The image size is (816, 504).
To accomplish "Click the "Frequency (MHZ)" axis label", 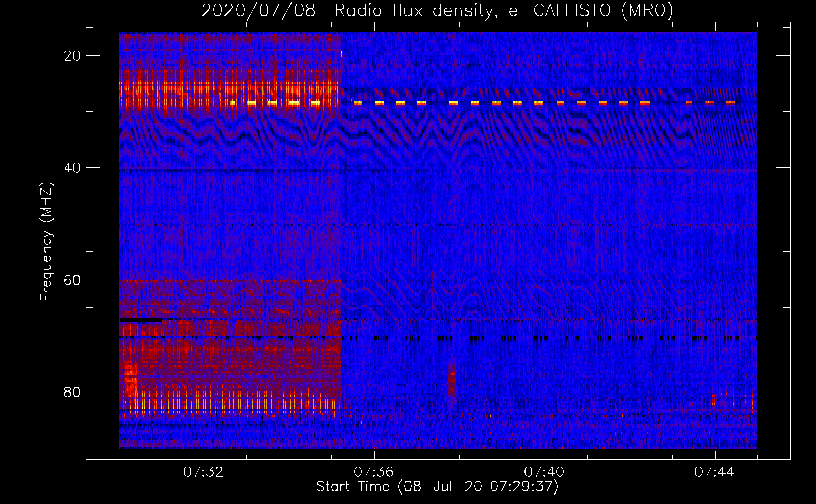I will tap(46, 241).
